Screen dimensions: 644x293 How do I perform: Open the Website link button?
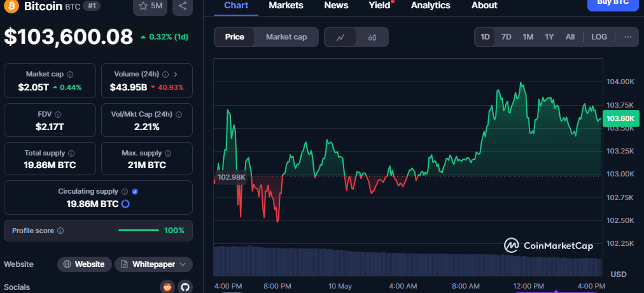click(x=85, y=264)
